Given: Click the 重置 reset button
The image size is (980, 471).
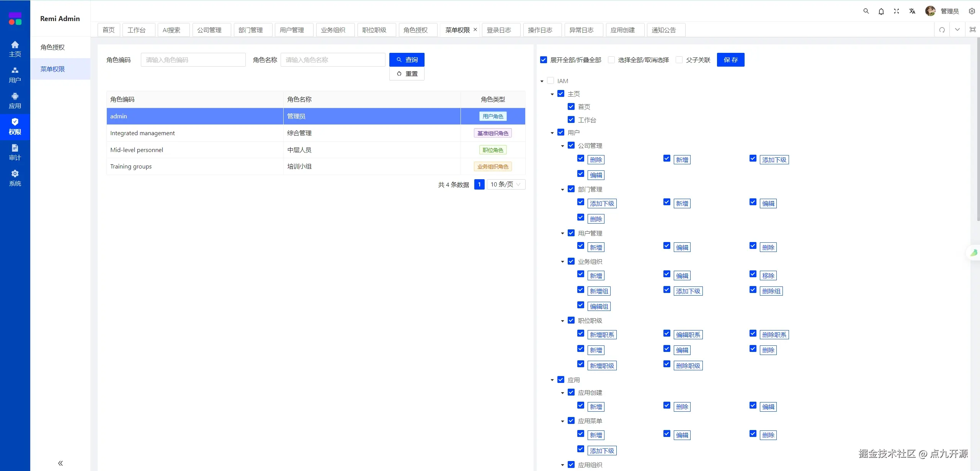Looking at the screenshot, I should coord(407,74).
